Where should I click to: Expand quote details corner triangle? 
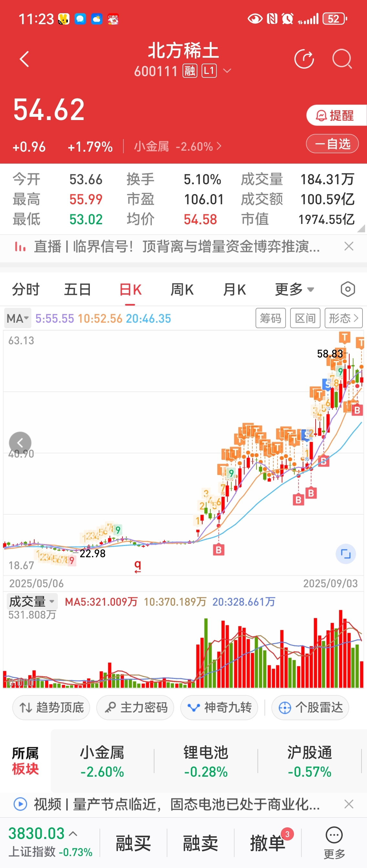(361, 228)
